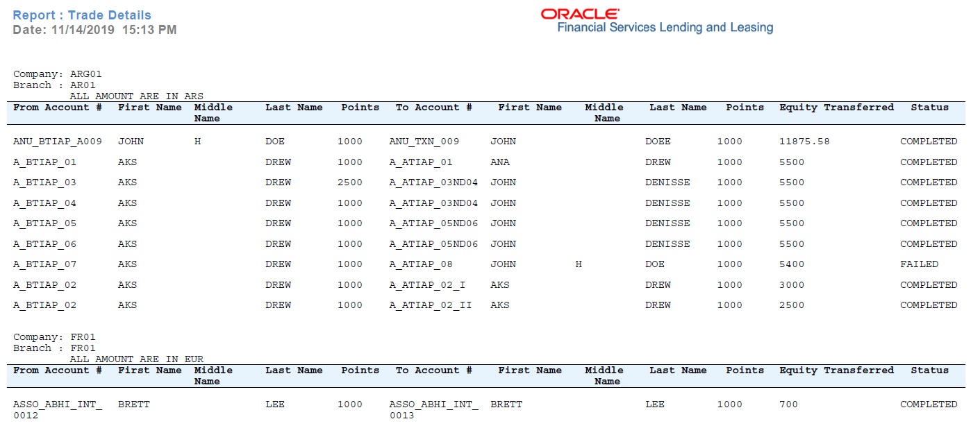Select to-account cell 'A_ATIAP_02_II'
The height and width of the screenshot is (435, 980).
coord(431,305)
